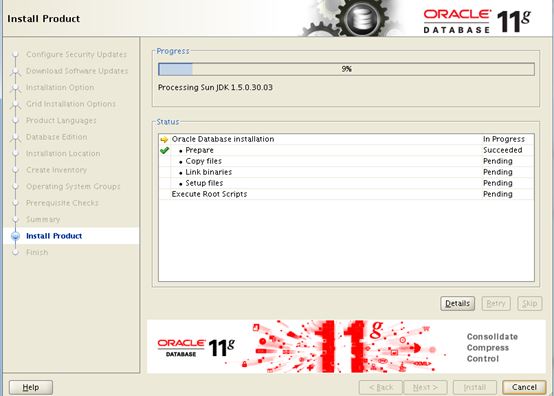This screenshot has width=554, height=396.
Task: Click the green checkmark beside Prepare
Action: [x=164, y=150]
